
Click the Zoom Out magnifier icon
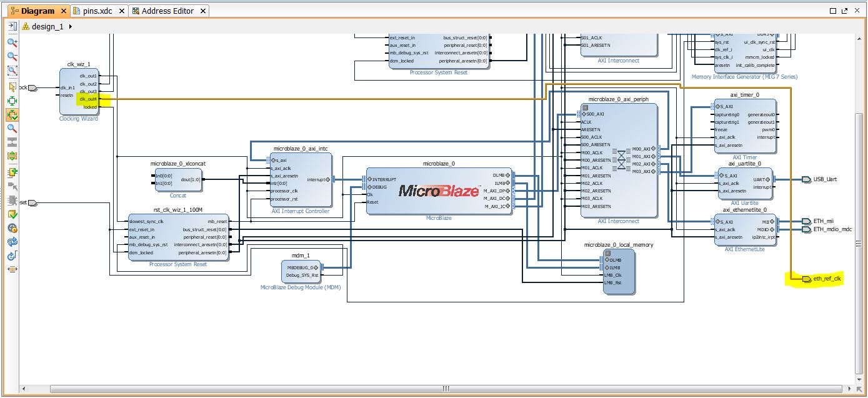pyautogui.click(x=12, y=57)
